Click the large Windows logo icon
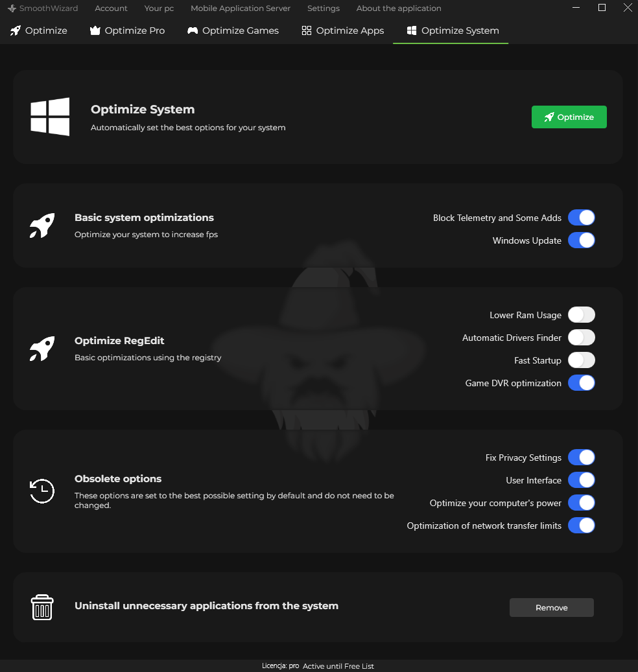638x672 pixels. point(50,117)
